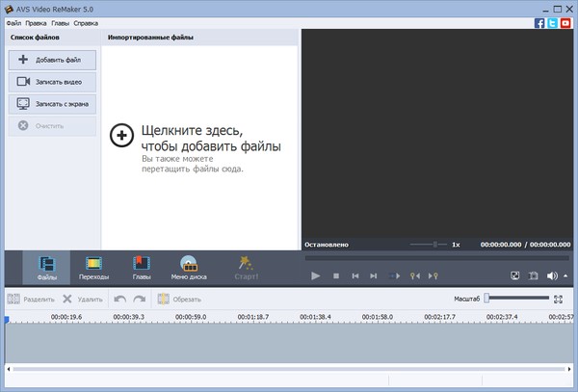Click the Play button in the preview

315,276
